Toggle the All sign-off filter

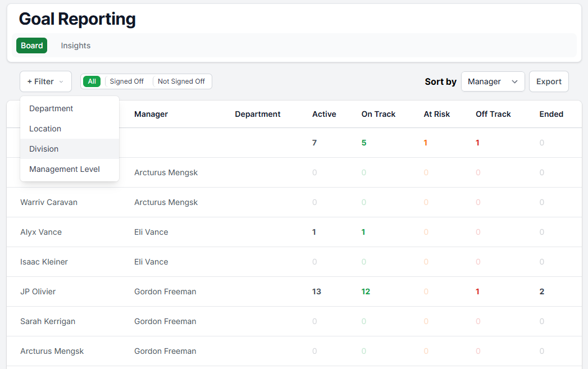[92, 81]
